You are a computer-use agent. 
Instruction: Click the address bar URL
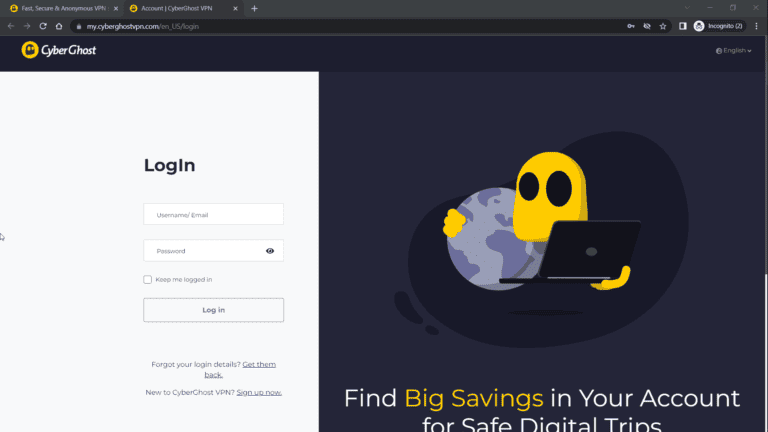143,26
